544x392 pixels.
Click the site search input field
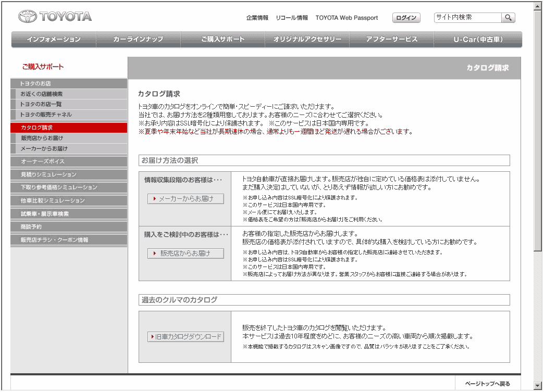click(x=467, y=18)
